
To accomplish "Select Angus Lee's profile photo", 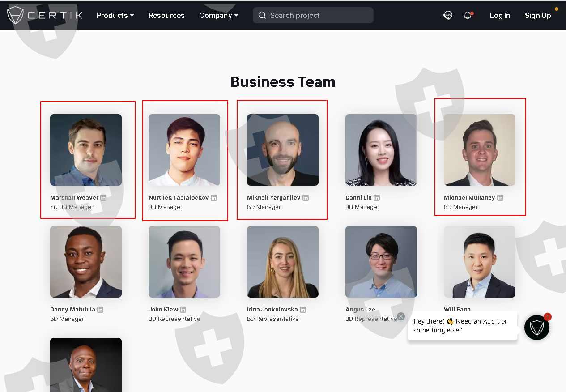I will 381,262.
